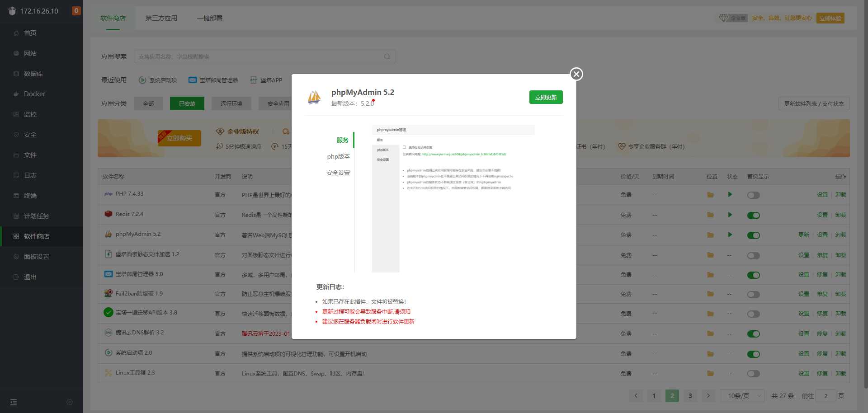Click the Docker sidebar icon
This screenshot has width=868, height=413.
coord(16,94)
